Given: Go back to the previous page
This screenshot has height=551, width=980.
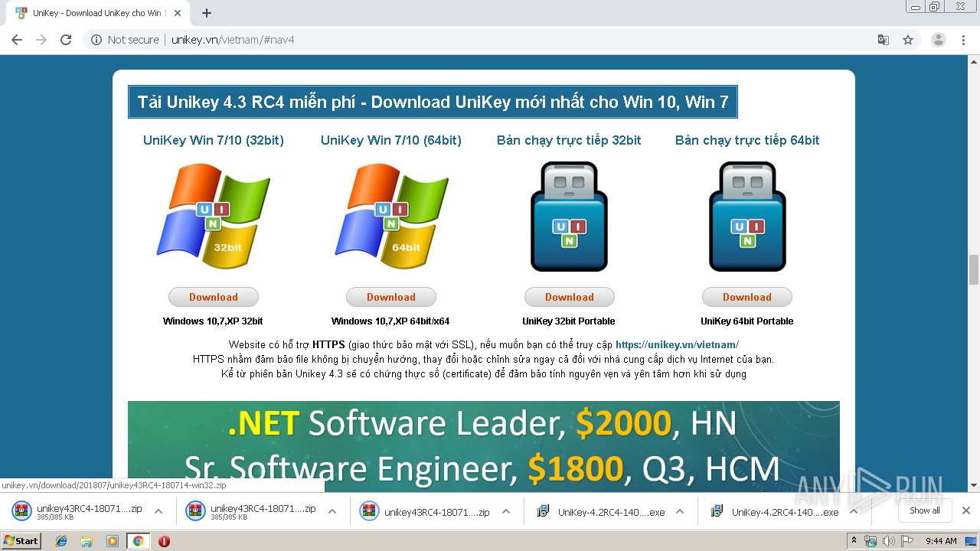Looking at the screenshot, I should (17, 40).
